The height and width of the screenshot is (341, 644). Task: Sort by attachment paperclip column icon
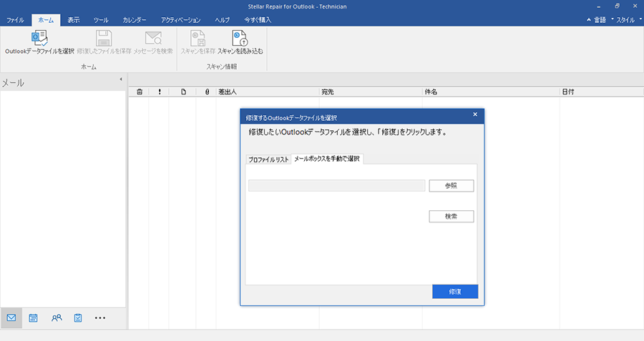[207, 92]
